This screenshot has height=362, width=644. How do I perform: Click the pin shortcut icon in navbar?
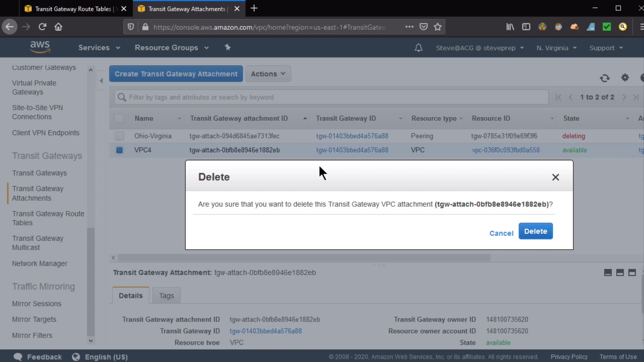pyautogui.click(x=228, y=47)
